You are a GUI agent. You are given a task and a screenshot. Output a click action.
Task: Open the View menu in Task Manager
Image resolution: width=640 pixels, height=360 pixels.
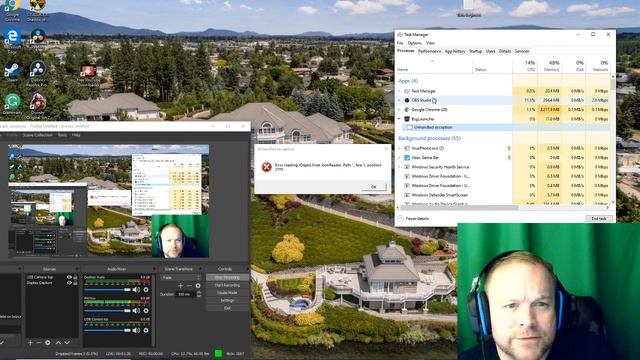click(x=430, y=43)
